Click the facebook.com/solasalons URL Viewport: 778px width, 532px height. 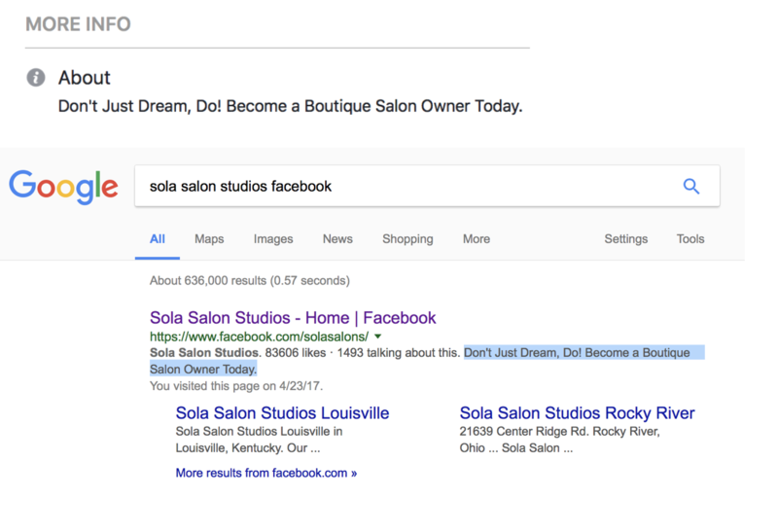259,337
